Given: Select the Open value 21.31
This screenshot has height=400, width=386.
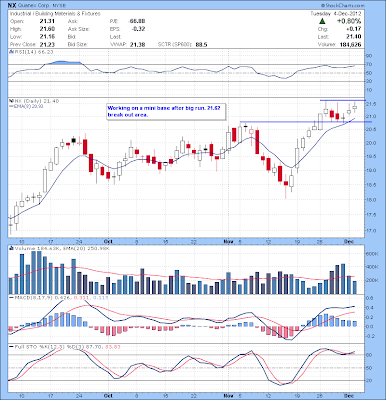Looking at the screenshot, I should [47, 21].
